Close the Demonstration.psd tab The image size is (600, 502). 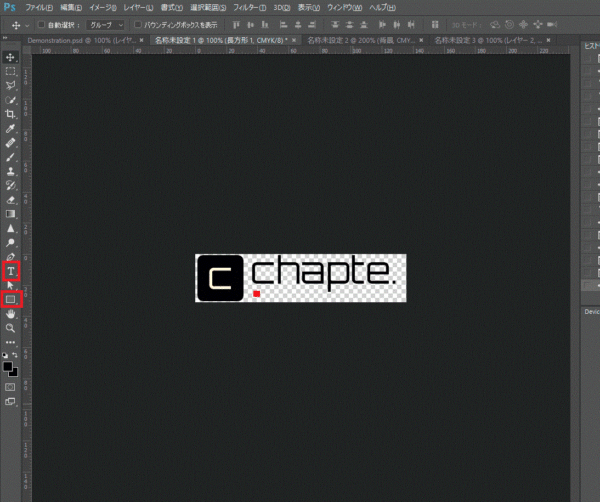[x=142, y=40]
